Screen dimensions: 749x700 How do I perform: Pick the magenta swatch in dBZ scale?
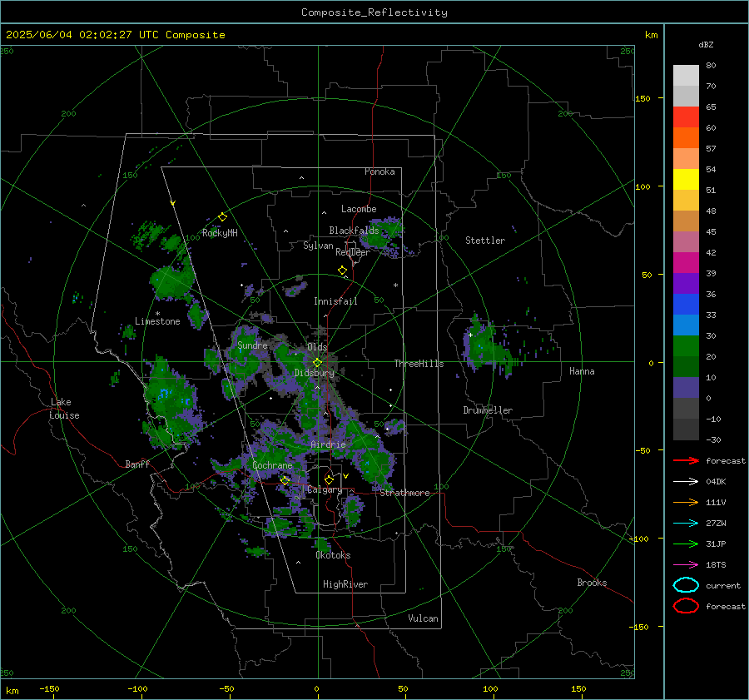tap(686, 262)
